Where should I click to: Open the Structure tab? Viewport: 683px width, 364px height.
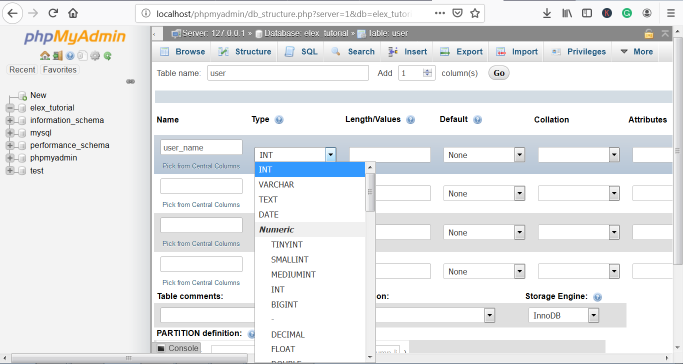tap(245, 51)
